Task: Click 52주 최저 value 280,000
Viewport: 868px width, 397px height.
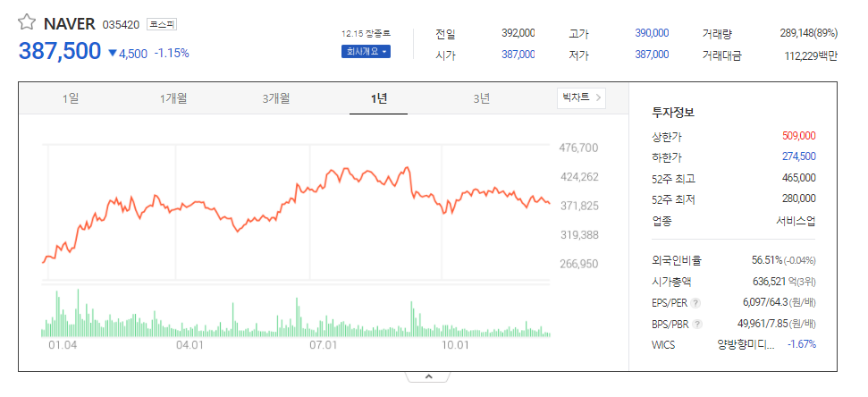Action: tap(799, 198)
